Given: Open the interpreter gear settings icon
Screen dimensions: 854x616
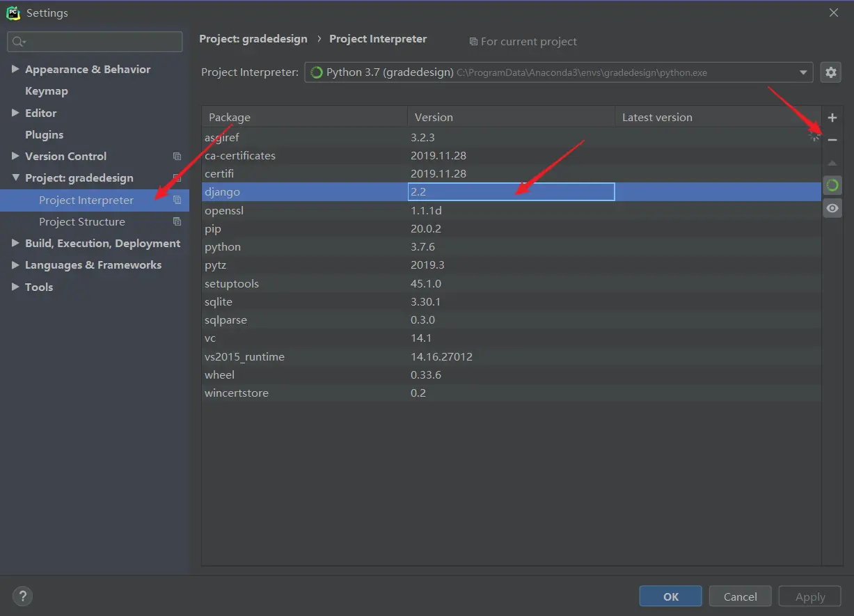Looking at the screenshot, I should tap(830, 72).
